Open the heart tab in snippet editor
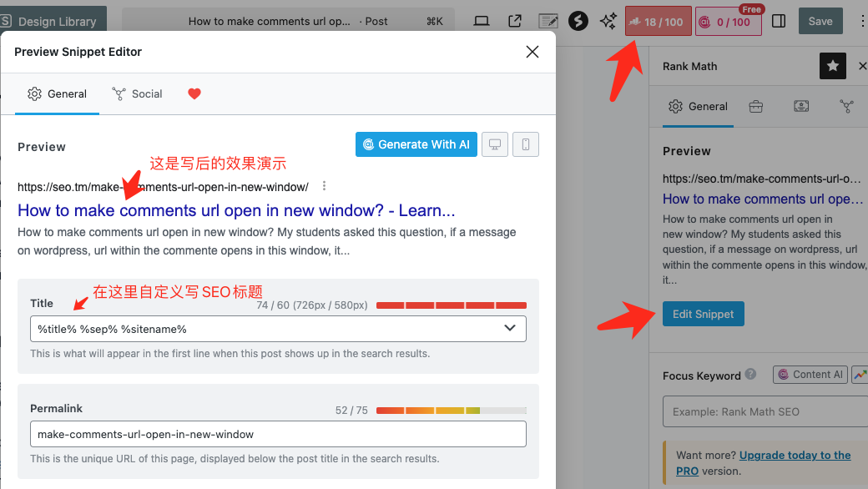This screenshot has height=489, width=868. [x=194, y=94]
